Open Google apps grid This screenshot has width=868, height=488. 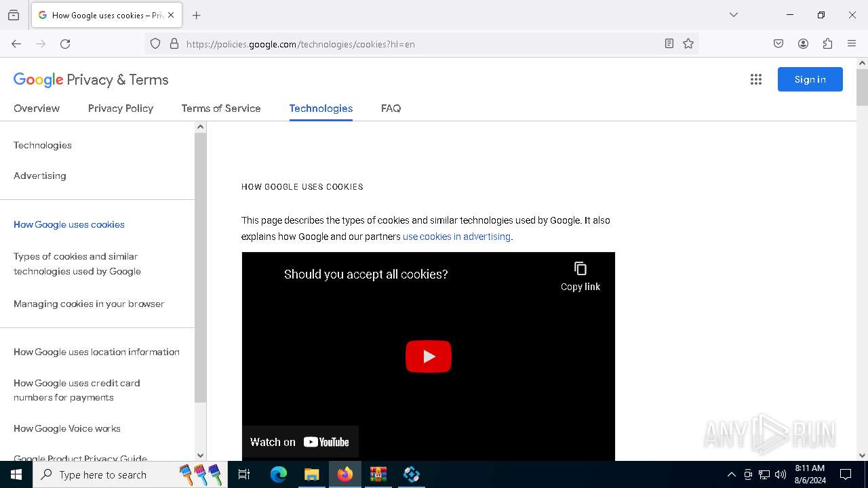[x=756, y=79]
